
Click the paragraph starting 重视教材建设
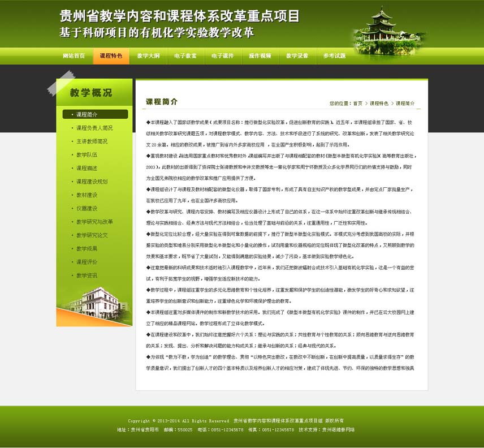click(281, 167)
